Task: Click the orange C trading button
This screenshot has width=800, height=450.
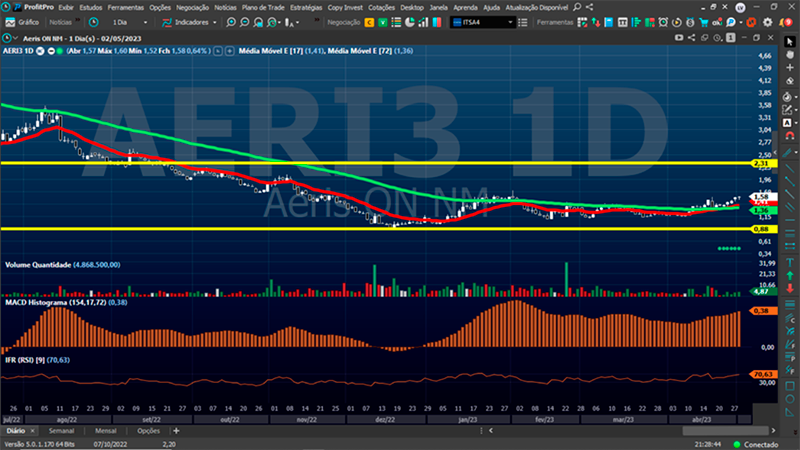Action: tap(369, 22)
